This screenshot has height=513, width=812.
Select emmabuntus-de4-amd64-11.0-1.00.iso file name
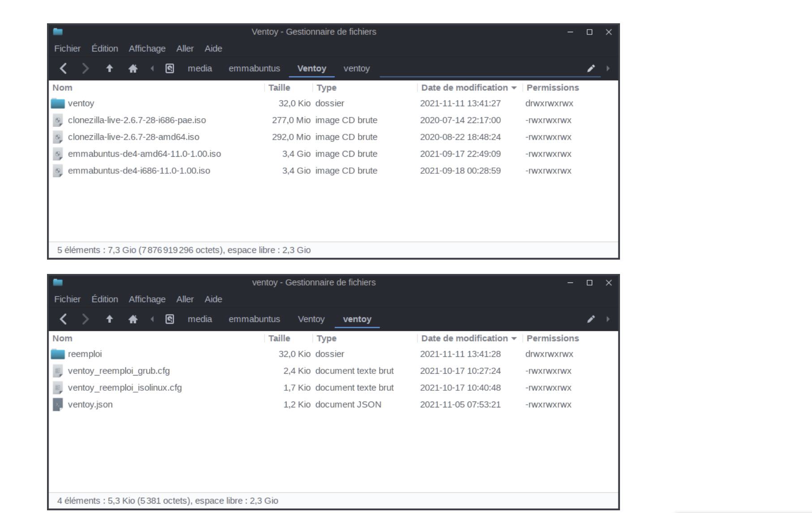144,154
